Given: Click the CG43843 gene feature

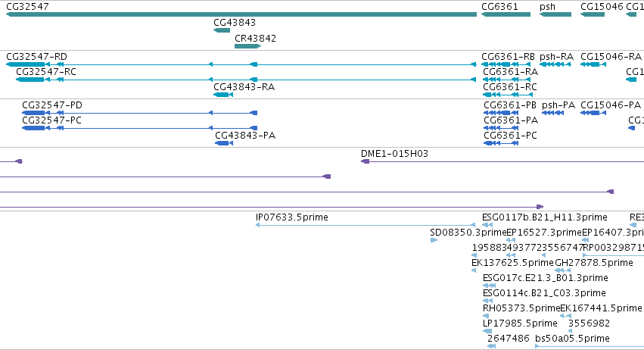Looking at the screenshot, I should (222, 30).
